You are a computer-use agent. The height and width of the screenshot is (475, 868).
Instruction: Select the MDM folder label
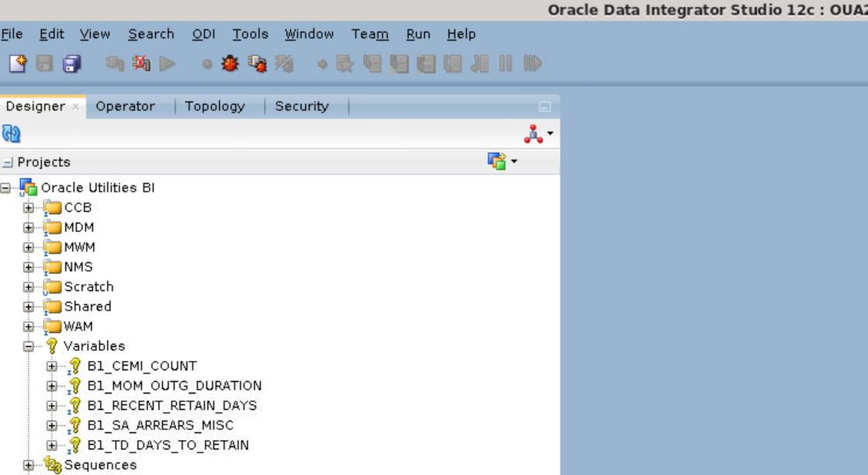[x=79, y=227]
